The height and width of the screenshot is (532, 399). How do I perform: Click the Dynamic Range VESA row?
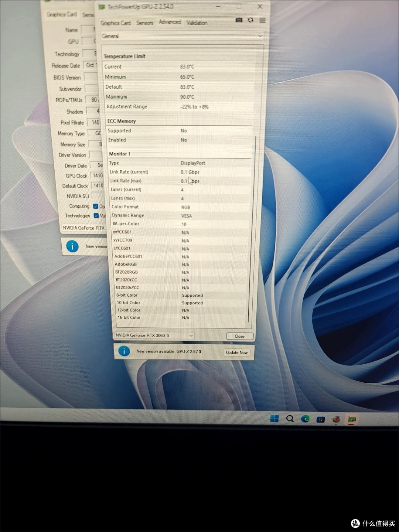pos(181,216)
